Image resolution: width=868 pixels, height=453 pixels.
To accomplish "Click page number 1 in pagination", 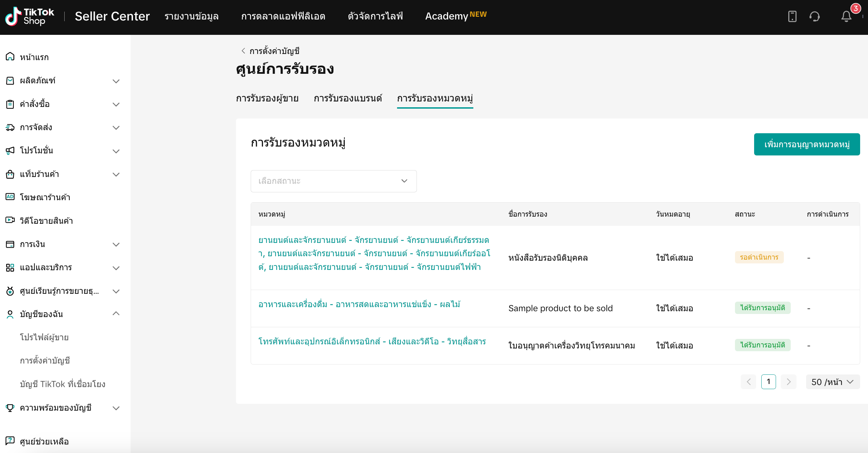I will (x=768, y=382).
